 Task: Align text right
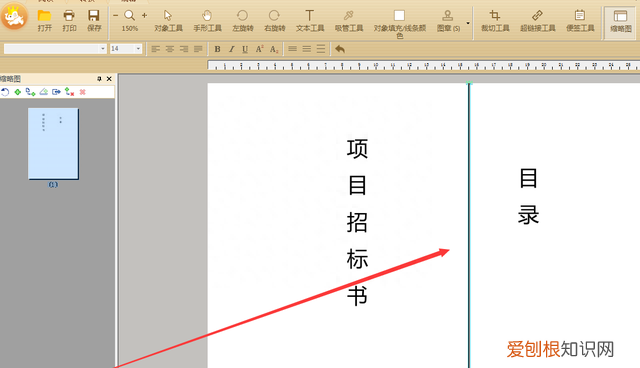point(184,49)
